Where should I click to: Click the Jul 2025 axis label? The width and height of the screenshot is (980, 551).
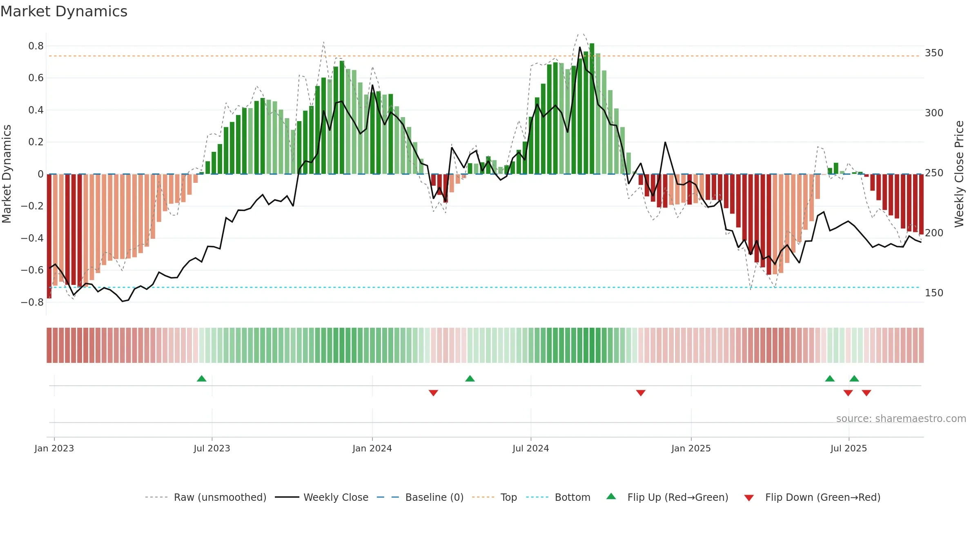849,448
